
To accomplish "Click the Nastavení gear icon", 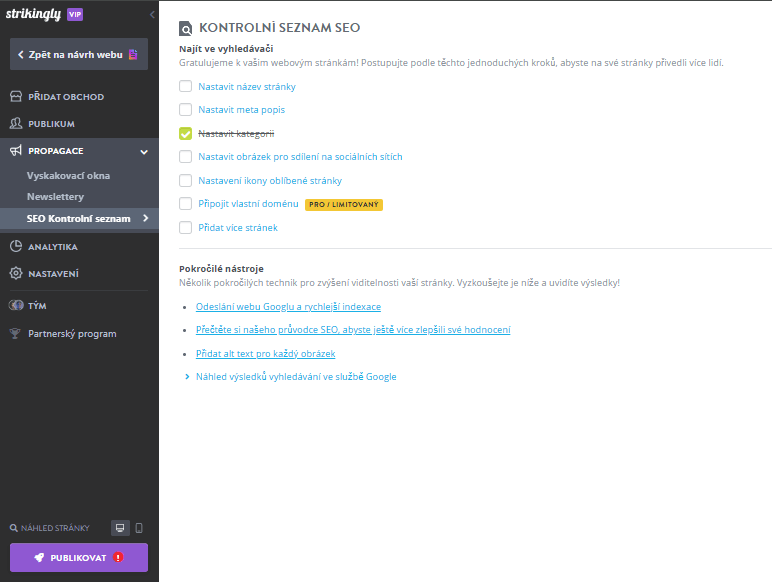I will click(15, 274).
